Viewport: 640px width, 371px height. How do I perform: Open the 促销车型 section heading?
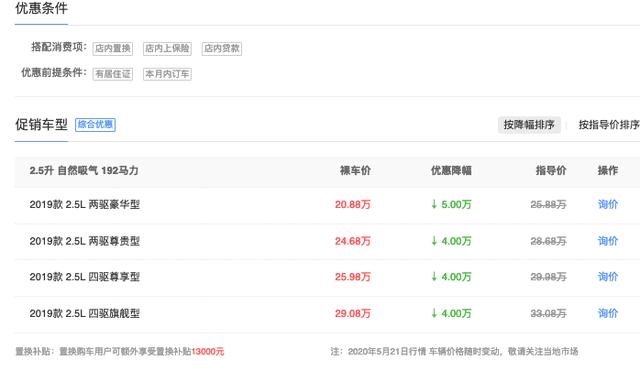coord(41,124)
